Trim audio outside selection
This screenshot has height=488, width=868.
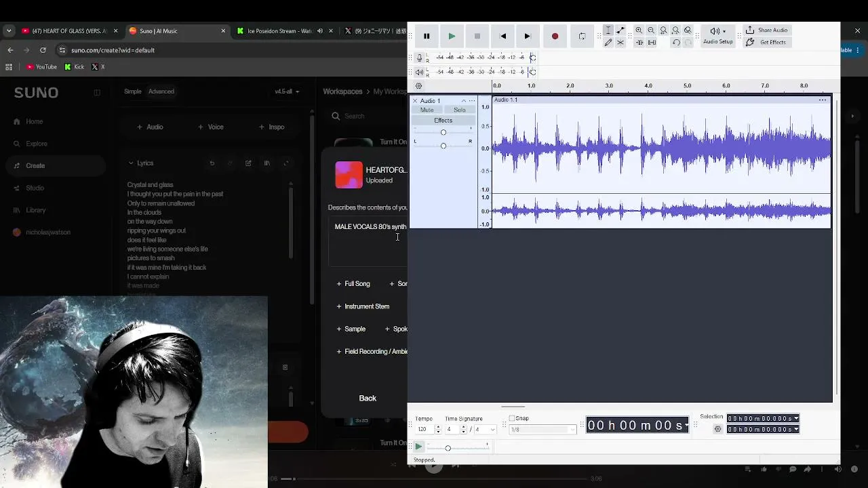639,42
